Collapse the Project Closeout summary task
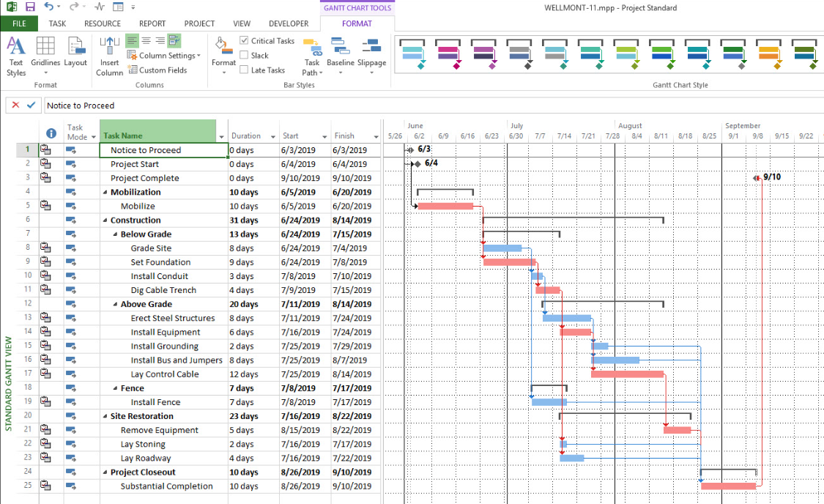 point(105,472)
